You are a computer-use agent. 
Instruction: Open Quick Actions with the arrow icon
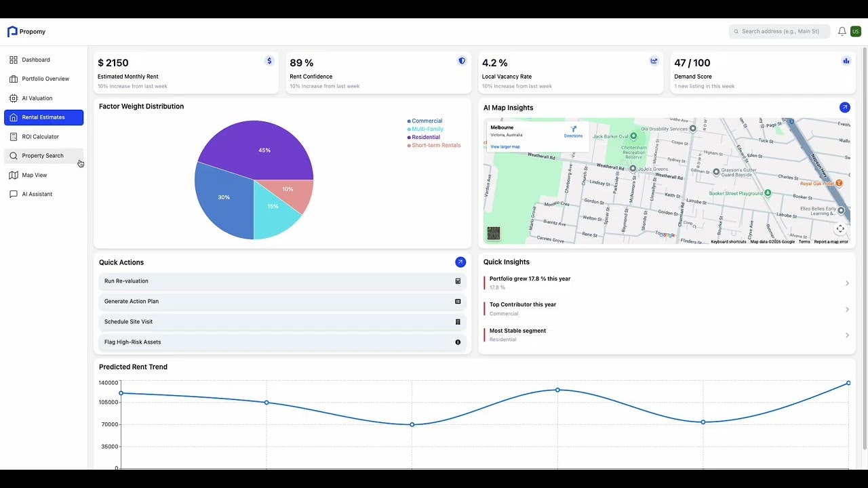pyautogui.click(x=460, y=262)
